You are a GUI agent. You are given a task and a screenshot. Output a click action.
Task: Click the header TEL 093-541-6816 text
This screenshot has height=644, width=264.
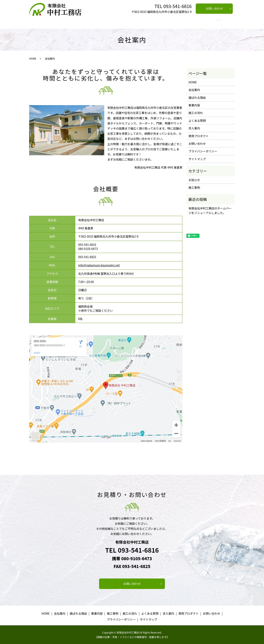tap(173, 6)
